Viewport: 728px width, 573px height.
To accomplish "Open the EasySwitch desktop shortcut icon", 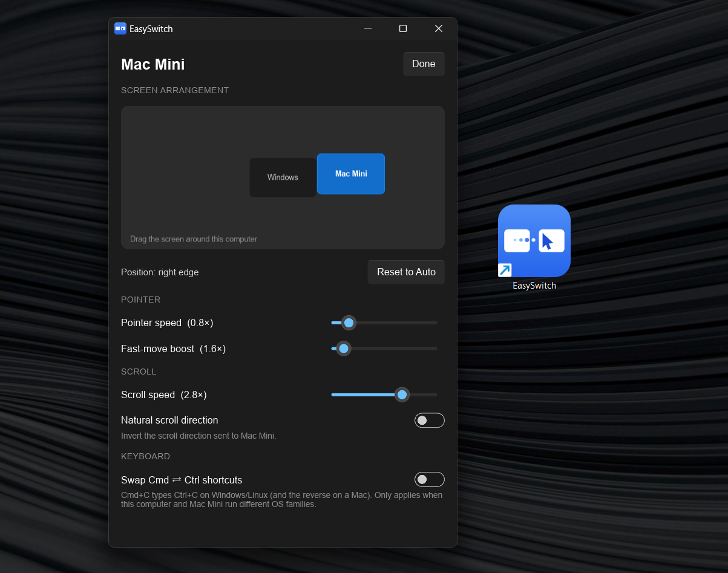I will coord(534,241).
